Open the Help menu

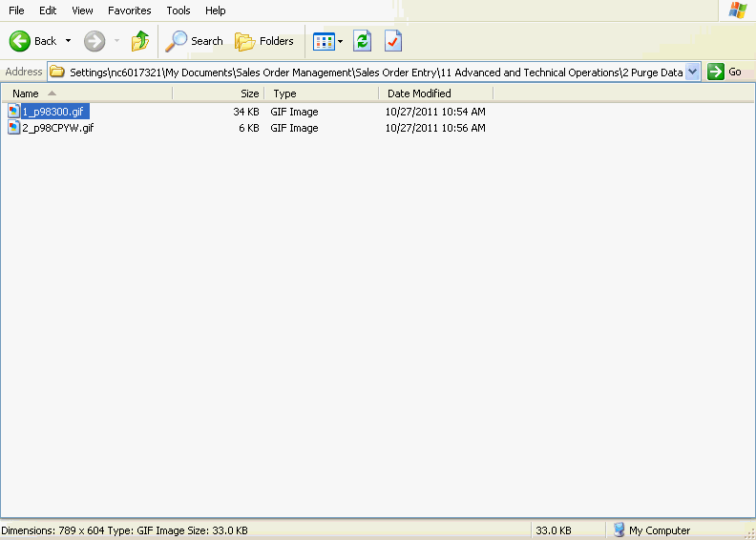click(x=215, y=10)
